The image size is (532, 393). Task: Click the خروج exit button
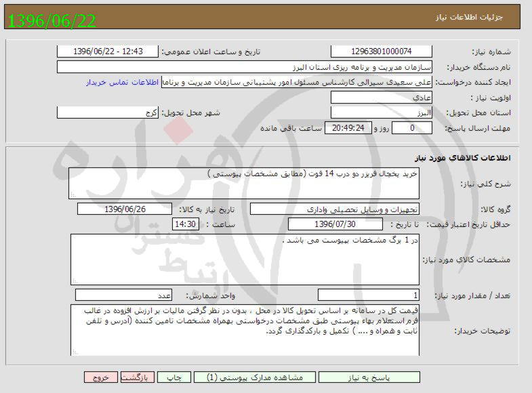[101, 377]
